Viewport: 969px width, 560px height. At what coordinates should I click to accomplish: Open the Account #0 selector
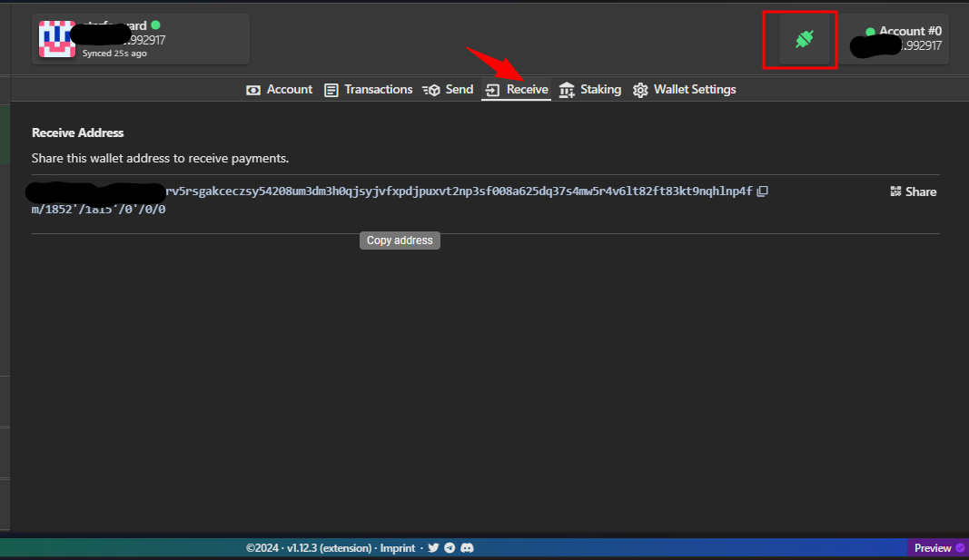tap(895, 39)
